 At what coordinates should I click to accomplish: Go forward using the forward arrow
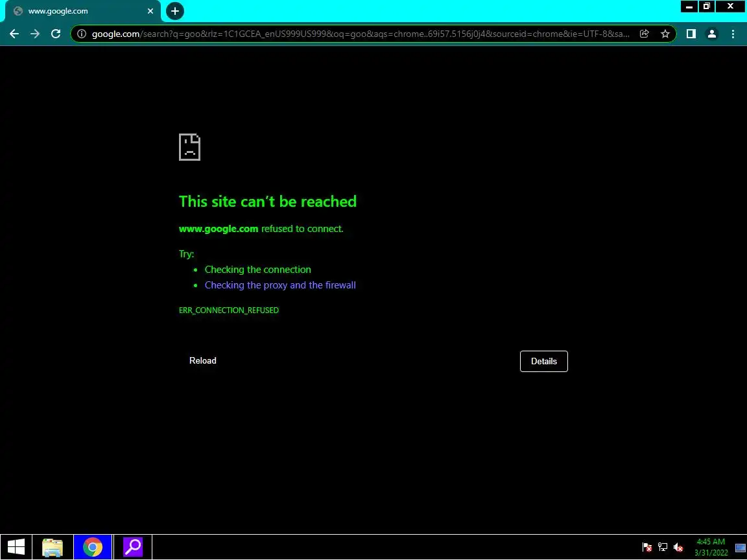tap(35, 34)
